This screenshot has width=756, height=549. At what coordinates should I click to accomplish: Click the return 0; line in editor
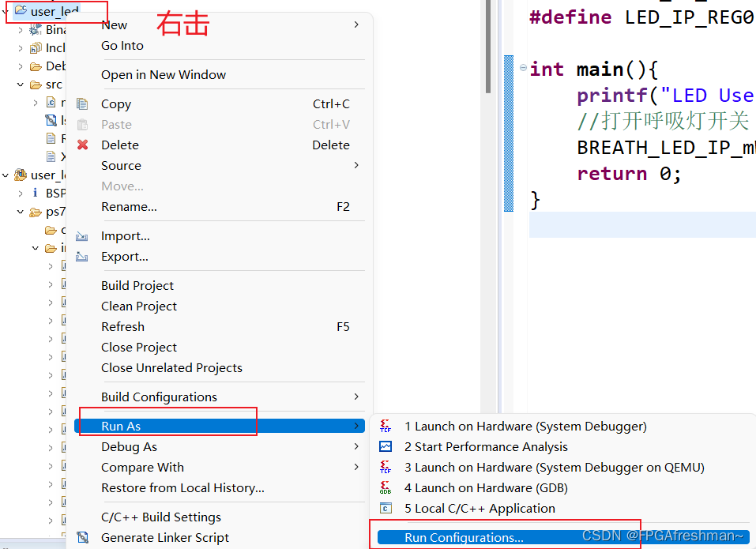point(629,174)
